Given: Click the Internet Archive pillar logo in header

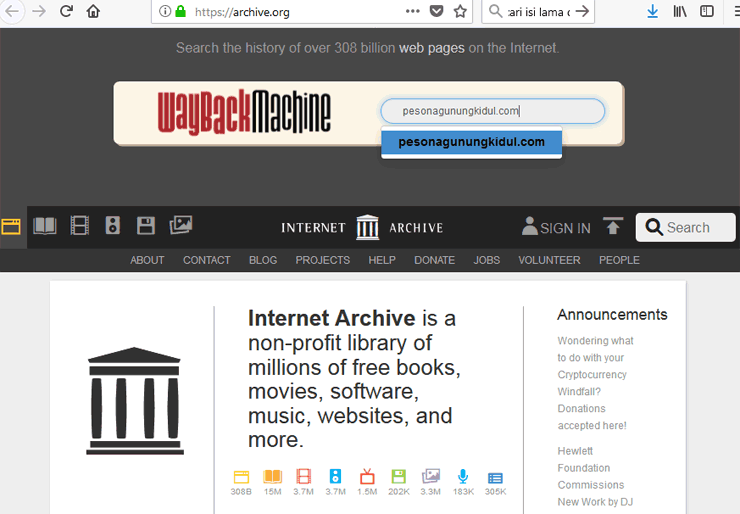Looking at the screenshot, I should click(368, 228).
